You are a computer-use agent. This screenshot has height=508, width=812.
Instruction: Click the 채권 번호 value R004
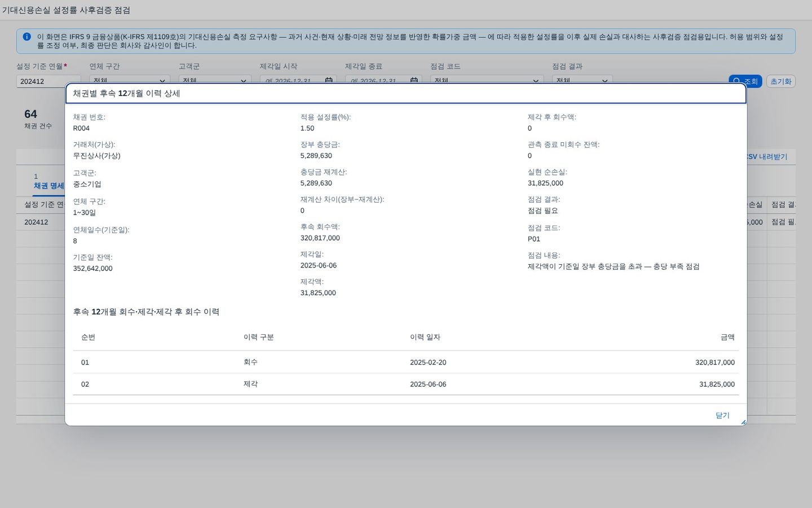81,128
